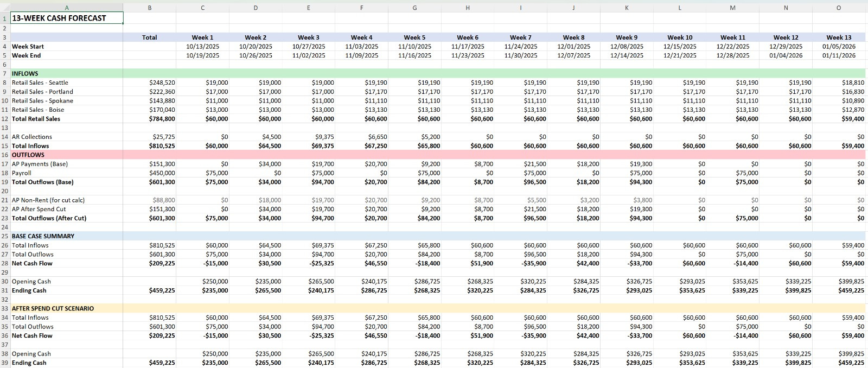The width and height of the screenshot is (868, 368).
Task: Click the BASE CASE SUMMARY header
Action: pos(67,236)
